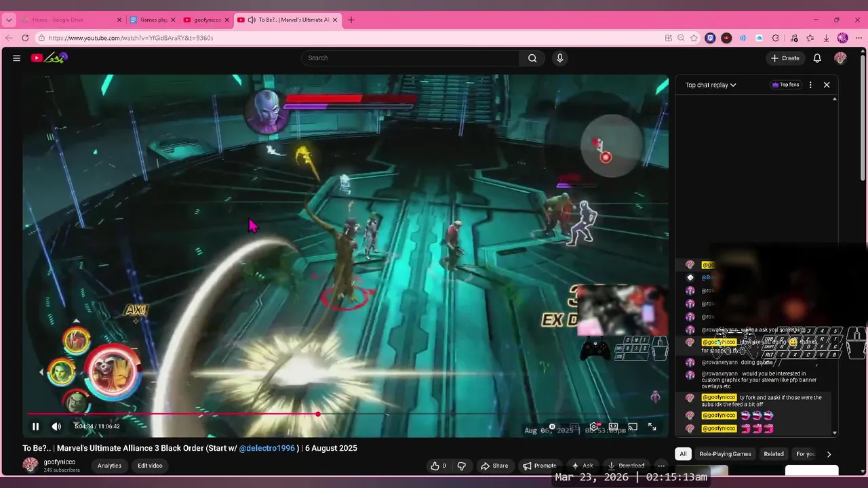868x488 pixels.
Task: Start voice search with the microphone
Action: click(x=559, y=58)
